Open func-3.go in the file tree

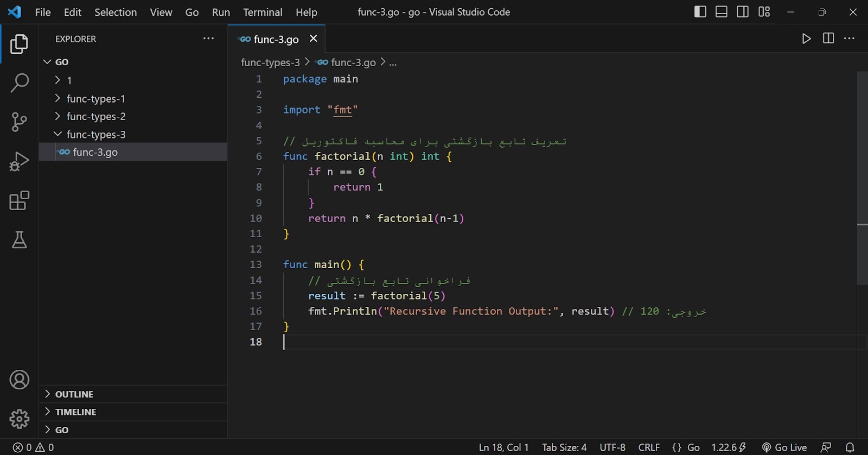pos(133,152)
